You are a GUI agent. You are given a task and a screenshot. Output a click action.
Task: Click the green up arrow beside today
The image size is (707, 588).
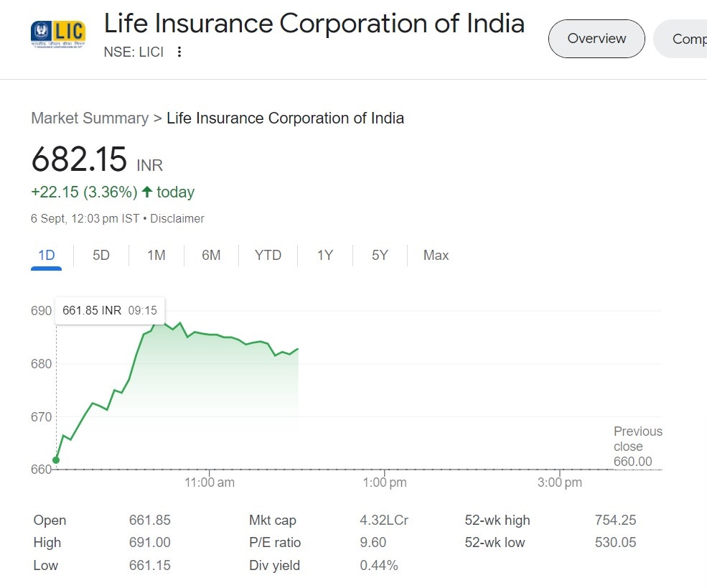click(147, 192)
